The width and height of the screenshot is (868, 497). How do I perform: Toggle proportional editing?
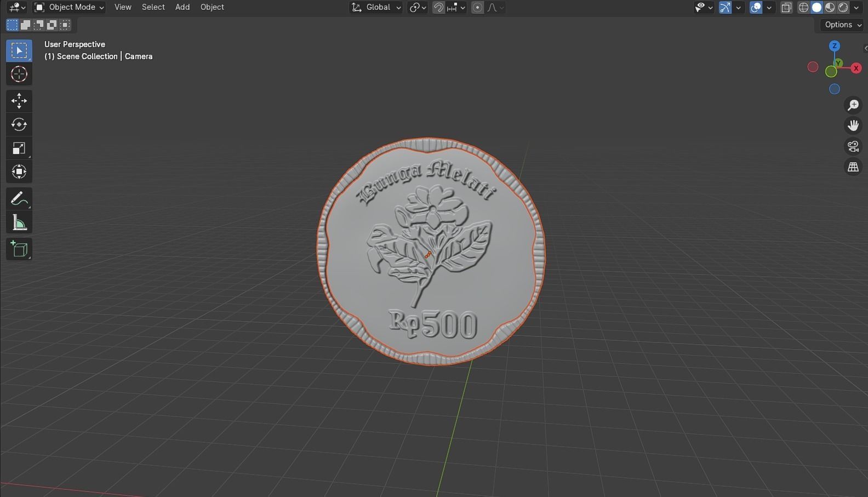point(478,7)
